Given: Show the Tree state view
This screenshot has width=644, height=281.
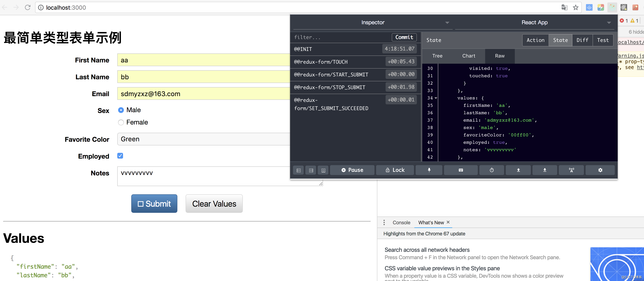Looking at the screenshot, I should pyautogui.click(x=437, y=56).
